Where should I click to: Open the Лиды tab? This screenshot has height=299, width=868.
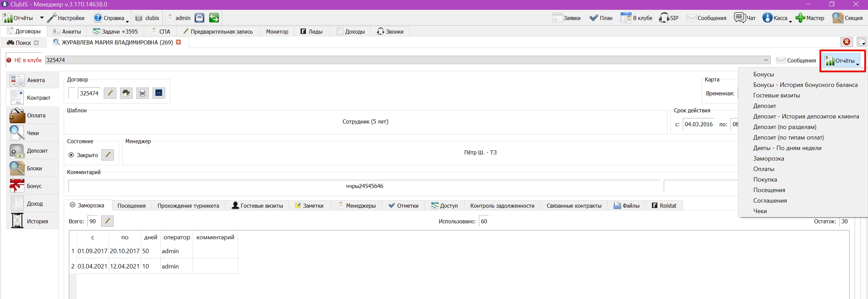click(x=311, y=32)
